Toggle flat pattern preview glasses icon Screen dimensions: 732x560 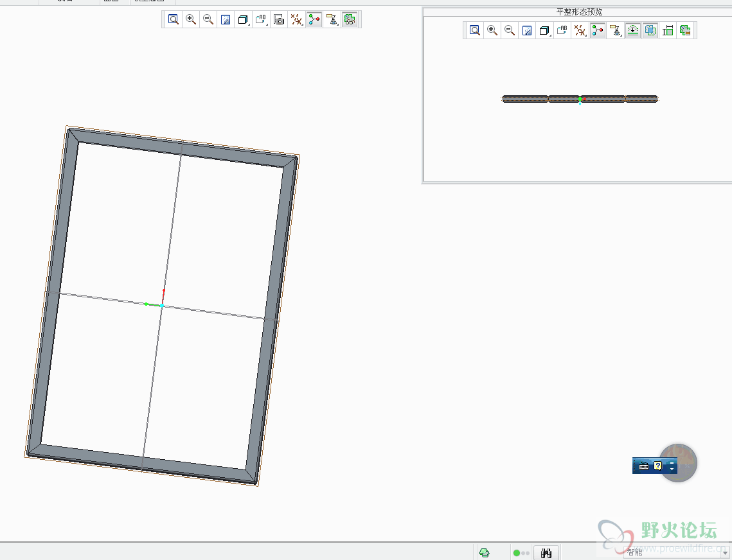pos(350,20)
